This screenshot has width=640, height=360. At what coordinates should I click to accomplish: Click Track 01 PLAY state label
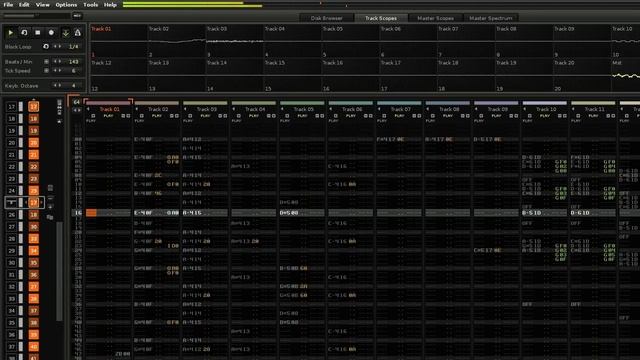108,116
